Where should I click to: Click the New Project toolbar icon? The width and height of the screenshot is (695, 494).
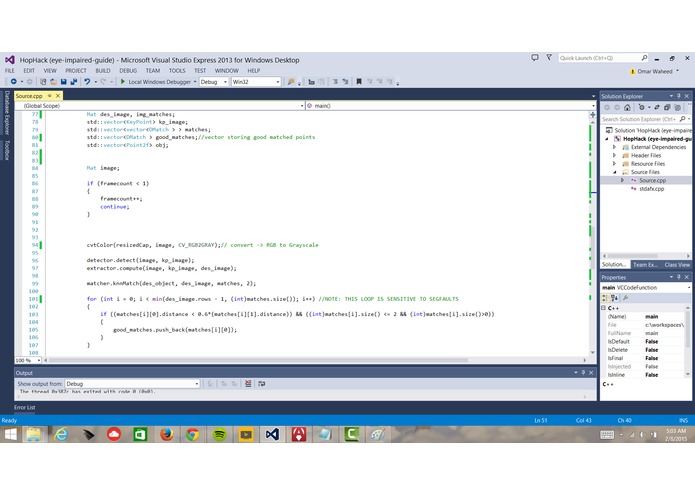click(43, 82)
